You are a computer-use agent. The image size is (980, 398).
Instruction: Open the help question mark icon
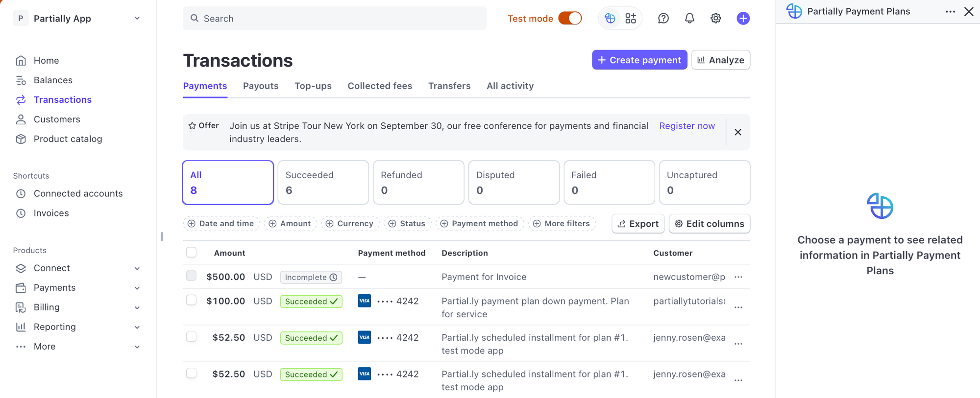[663, 19]
